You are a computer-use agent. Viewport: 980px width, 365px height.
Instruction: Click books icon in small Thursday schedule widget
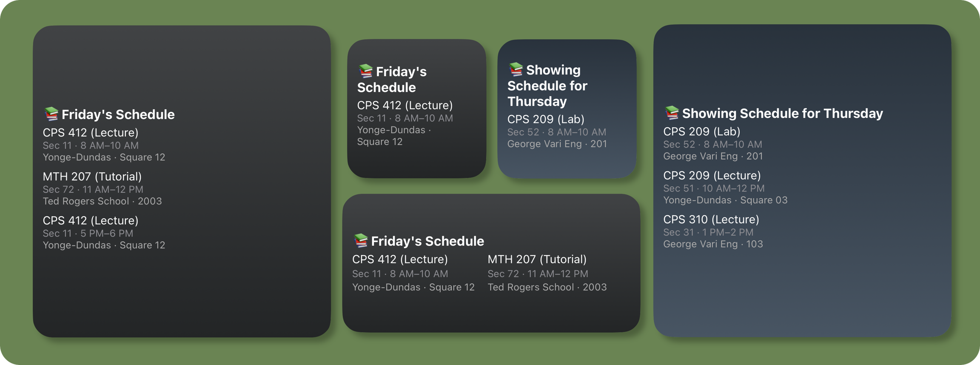click(x=516, y=69)
